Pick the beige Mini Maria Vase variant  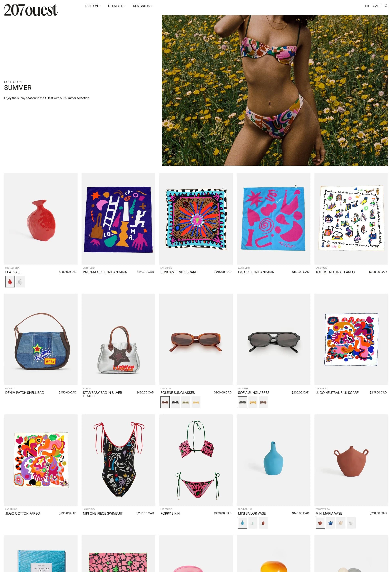341,523
